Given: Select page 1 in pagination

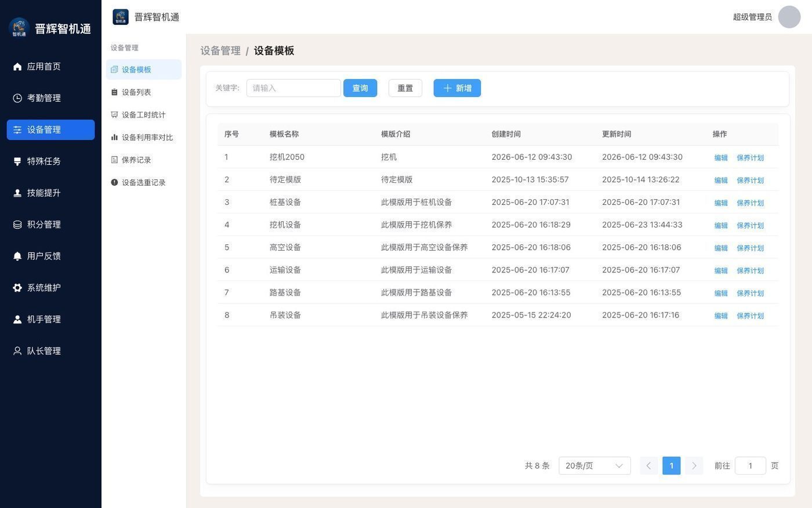Looking at the screenshot, I should point(671,466).
